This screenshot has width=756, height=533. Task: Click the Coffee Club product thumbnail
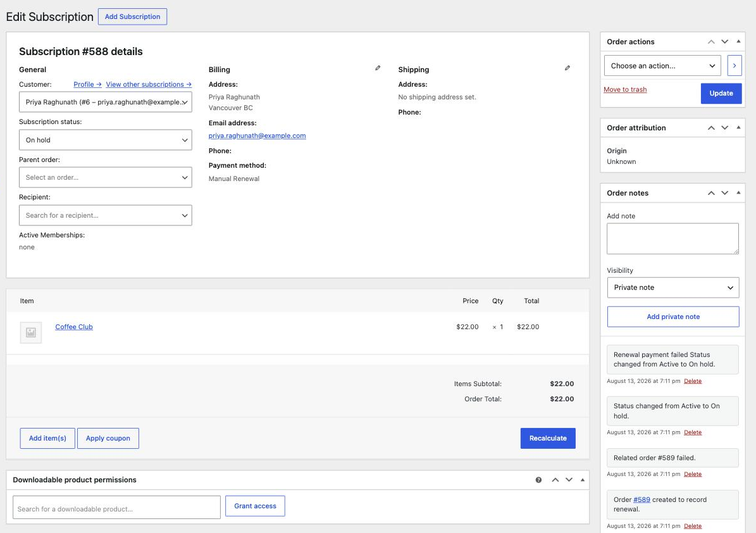[31, 332]
